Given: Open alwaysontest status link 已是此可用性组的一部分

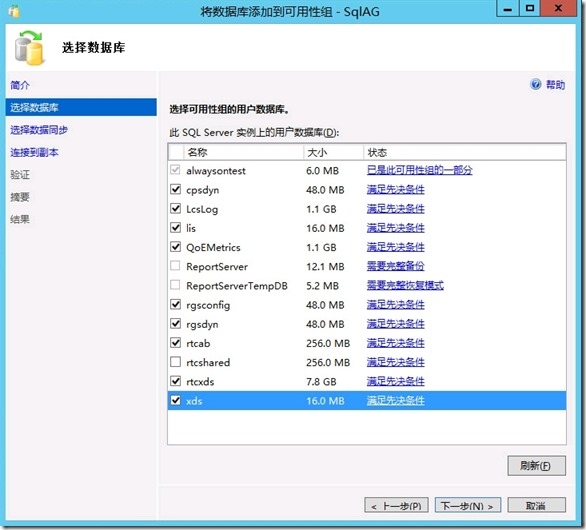Looking at the screenshot, I should [419, 170].
